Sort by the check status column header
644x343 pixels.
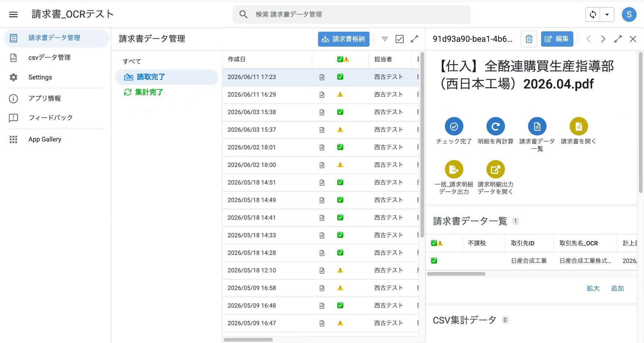(343, 59)
